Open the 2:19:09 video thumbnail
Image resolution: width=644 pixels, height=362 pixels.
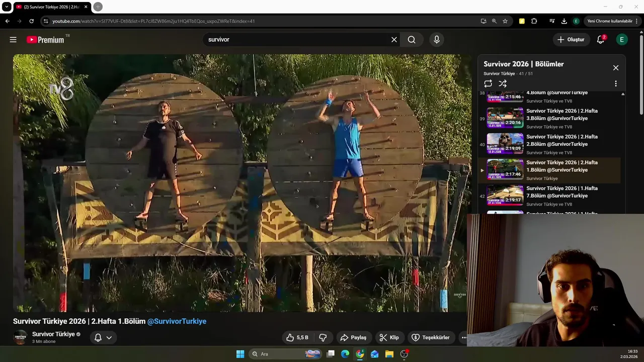pos(505,143)
